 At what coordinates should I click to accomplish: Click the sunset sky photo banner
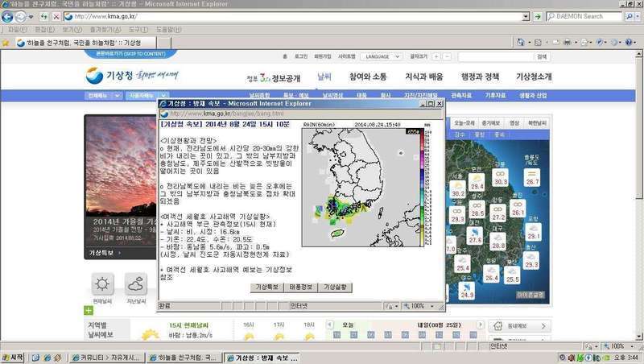120,165
